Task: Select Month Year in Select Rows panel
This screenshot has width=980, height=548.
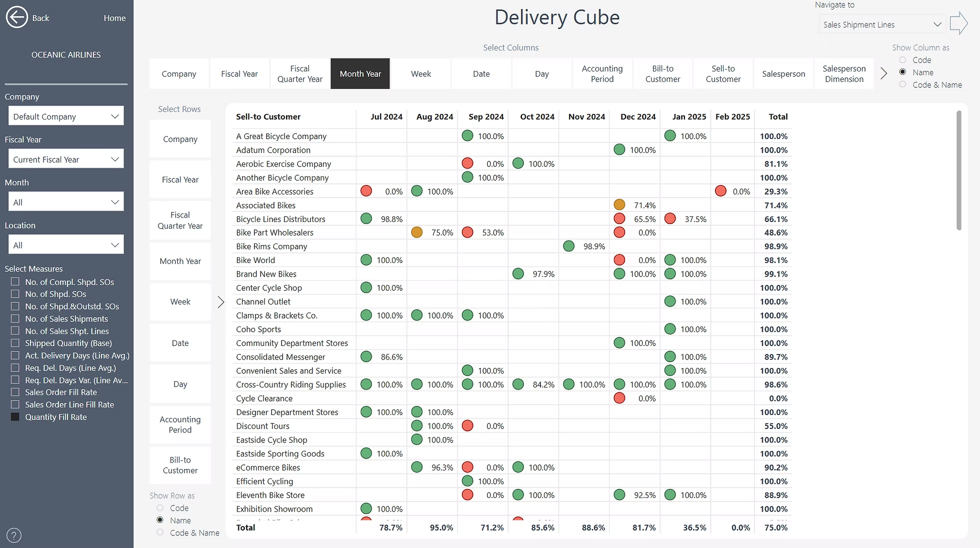Action: pyautogui.click(x=179, y=260)
